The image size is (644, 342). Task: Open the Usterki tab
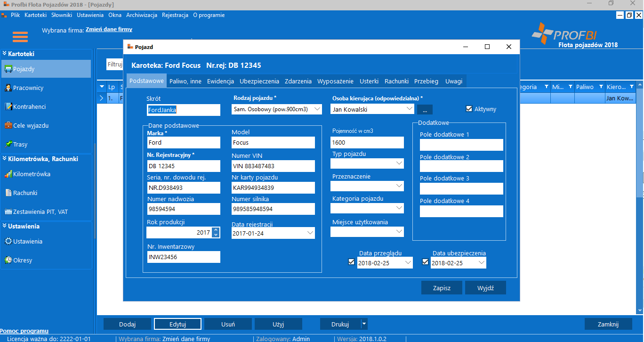[369, 81]
